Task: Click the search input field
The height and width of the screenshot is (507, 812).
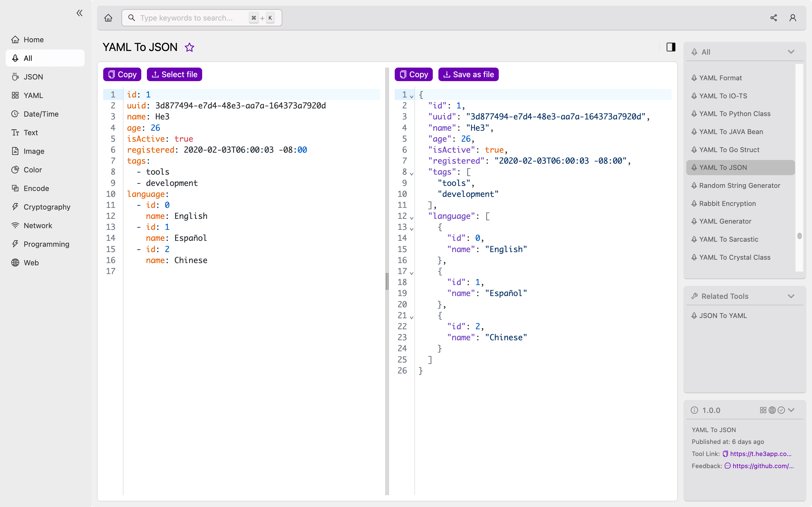Action: pyautogui.click(x=201, y=18)
